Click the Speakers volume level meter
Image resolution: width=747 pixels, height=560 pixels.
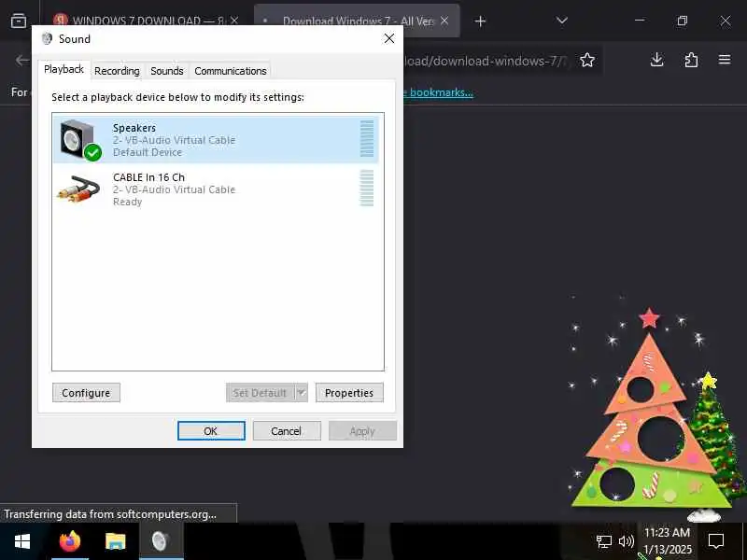point(367,138)
